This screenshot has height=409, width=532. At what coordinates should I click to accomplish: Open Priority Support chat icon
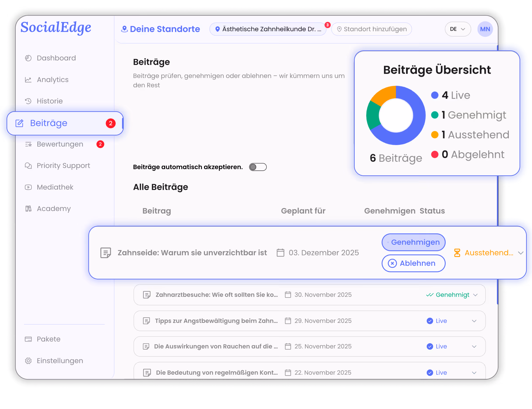point(28,166)
